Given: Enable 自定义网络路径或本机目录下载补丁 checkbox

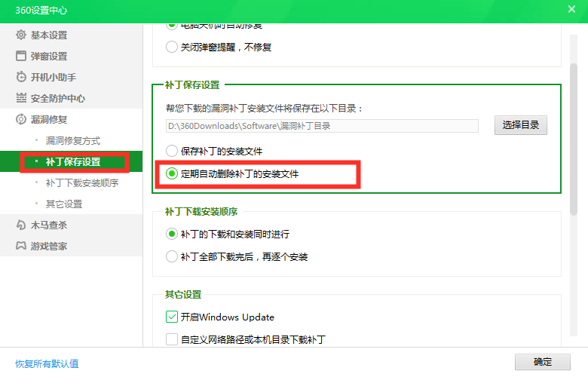Looking at the screenshot, I should [x=172, y=339].
